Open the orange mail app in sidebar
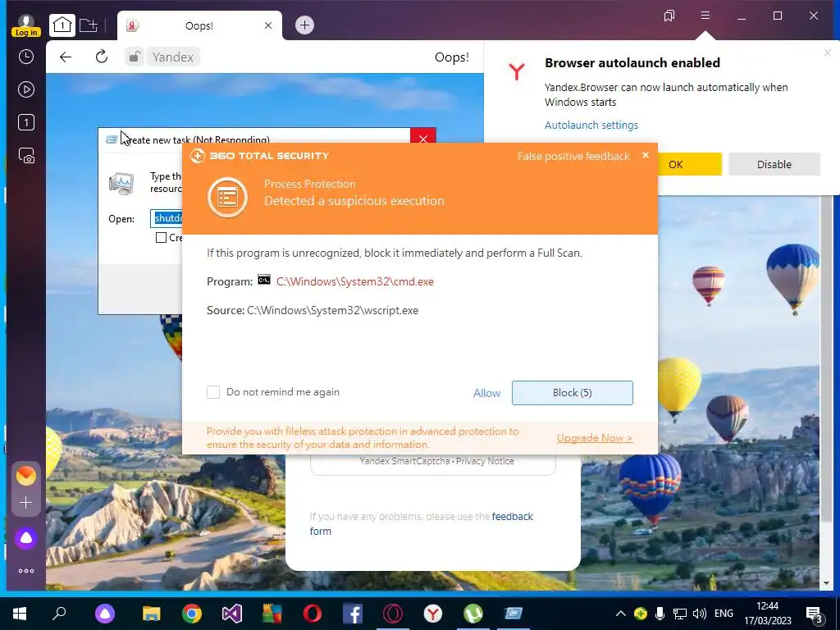This screenshot has height=630, width=840. tap(25, 476)
